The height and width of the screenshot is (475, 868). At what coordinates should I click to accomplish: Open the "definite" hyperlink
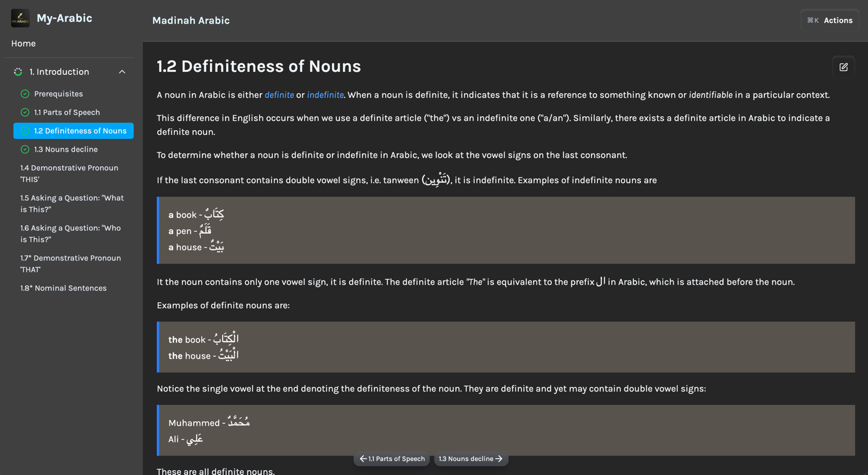pos(279,94)
